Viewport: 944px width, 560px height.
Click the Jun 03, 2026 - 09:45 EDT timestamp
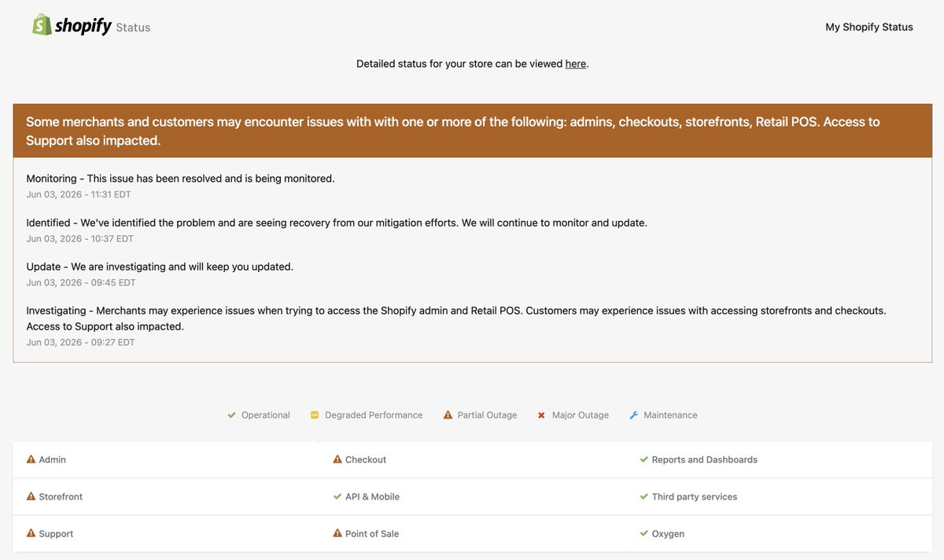point(81,282)
